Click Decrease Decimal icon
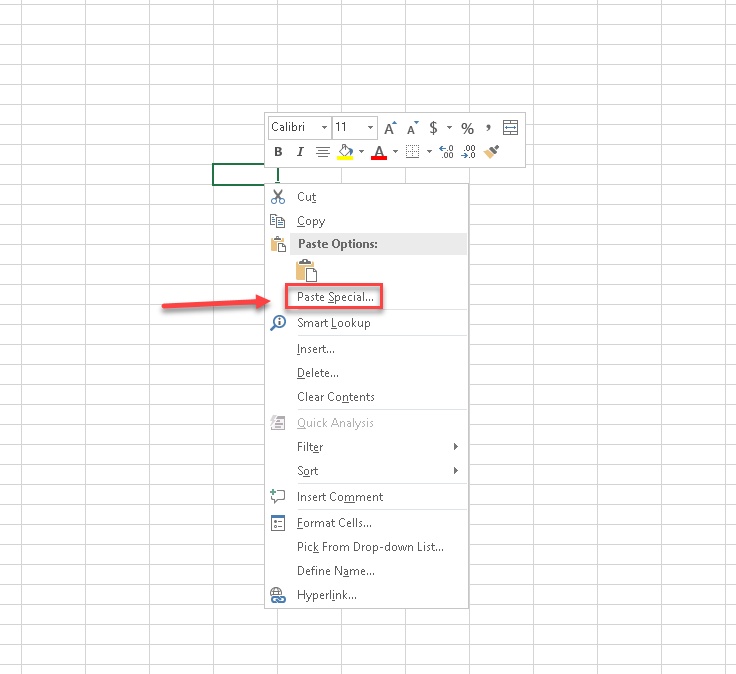This screenshot has width=736, height=674. pos(468,152)
